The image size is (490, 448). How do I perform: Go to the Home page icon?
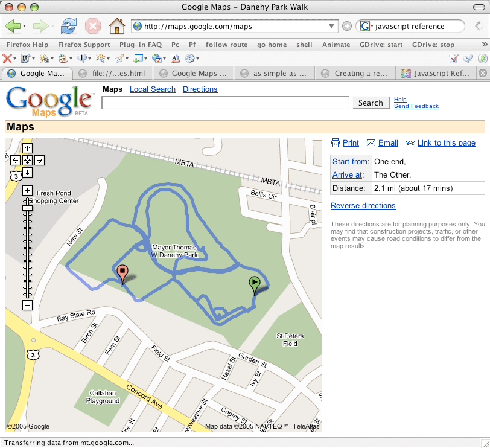[117, 26]
